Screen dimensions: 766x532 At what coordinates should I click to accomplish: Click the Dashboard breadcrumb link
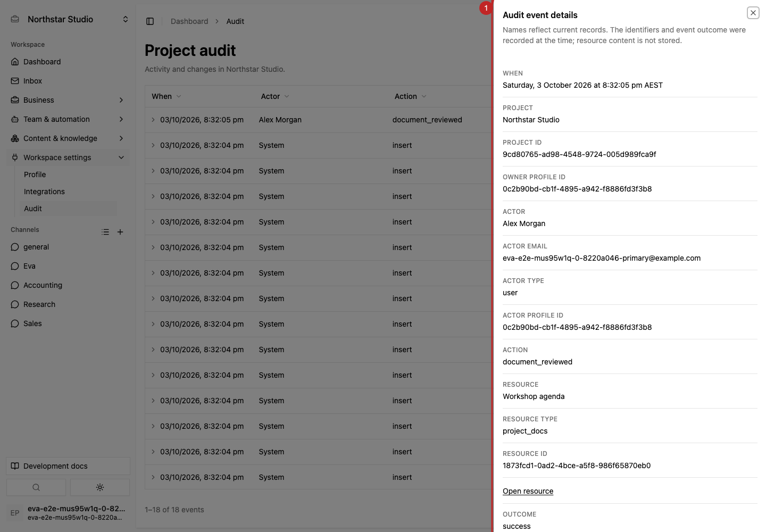click(189, 21)
